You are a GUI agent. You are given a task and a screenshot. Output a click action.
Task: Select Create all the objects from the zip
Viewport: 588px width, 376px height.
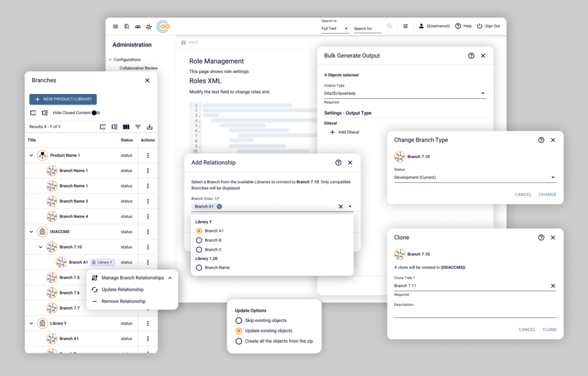coord(238,341)
